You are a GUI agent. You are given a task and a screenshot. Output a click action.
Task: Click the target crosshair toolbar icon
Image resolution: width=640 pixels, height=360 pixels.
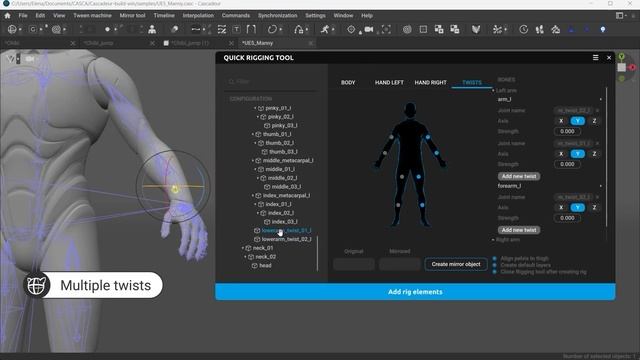[351, 29]
